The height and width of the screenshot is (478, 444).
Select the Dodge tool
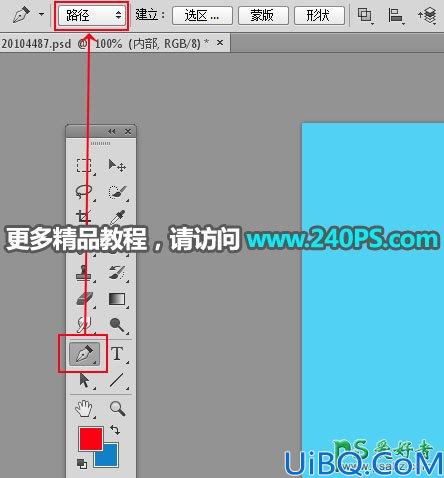117,325
